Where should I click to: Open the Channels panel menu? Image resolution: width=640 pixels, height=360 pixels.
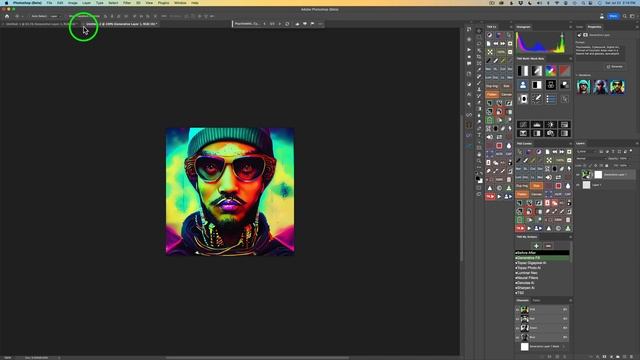tap(570, 300)
